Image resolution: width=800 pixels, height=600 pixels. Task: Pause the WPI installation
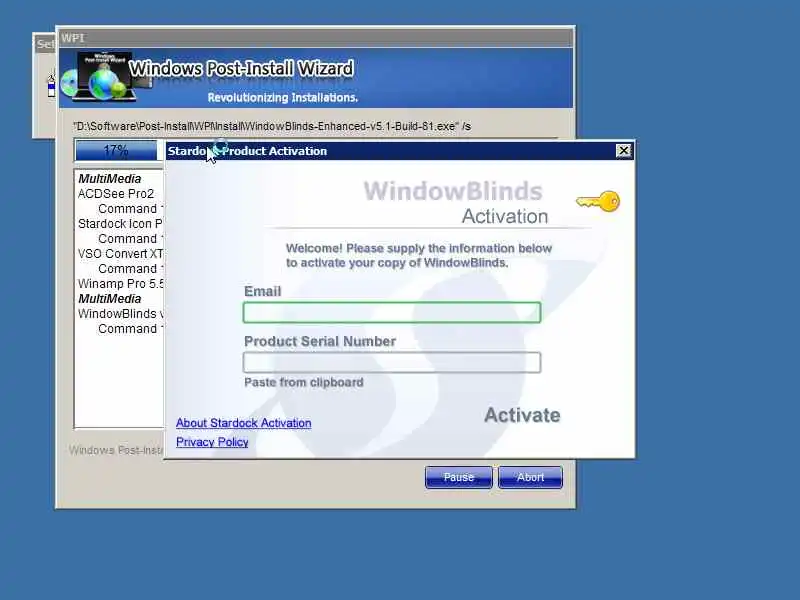tap(459, 477)
